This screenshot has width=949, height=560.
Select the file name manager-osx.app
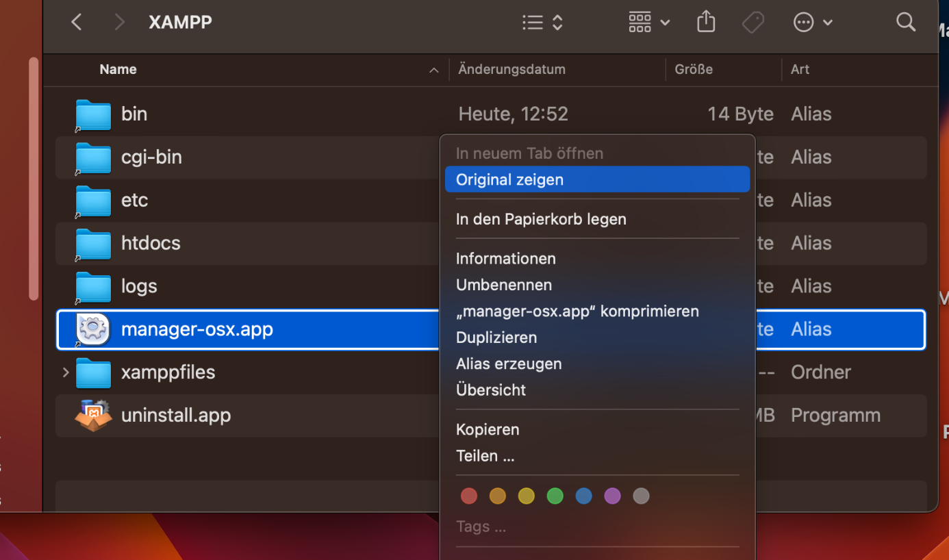(x=197, y=329)
